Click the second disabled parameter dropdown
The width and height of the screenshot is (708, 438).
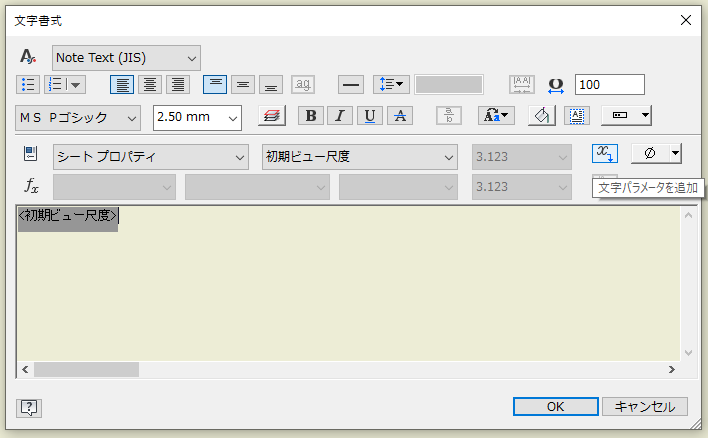(x=257, y=187)
